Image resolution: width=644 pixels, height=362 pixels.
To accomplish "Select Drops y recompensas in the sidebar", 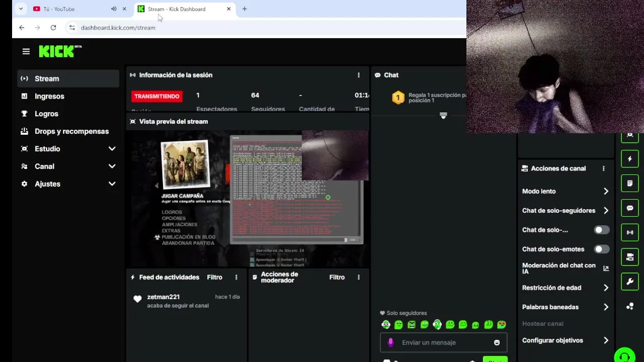I will click(x=68, y=131).
